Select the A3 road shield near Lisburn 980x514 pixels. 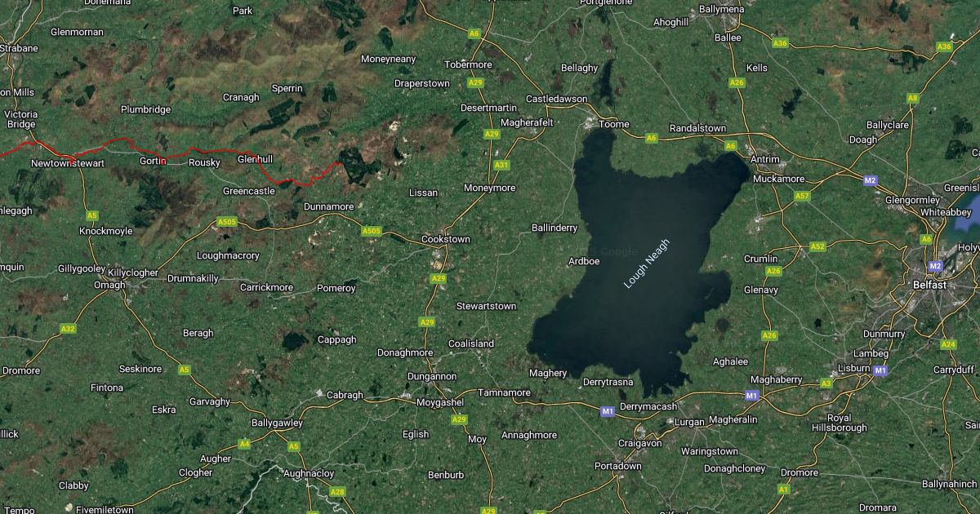pyautogui.click(x=826, y=383)
